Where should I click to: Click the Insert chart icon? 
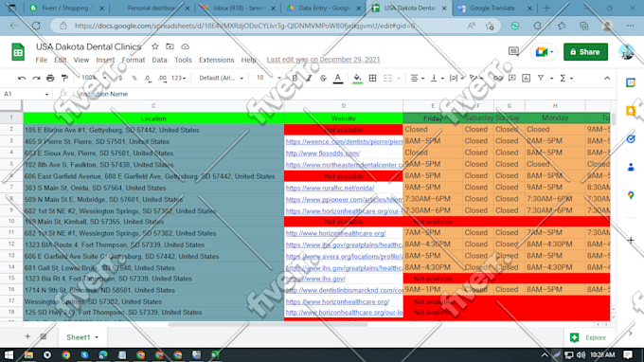527,78
